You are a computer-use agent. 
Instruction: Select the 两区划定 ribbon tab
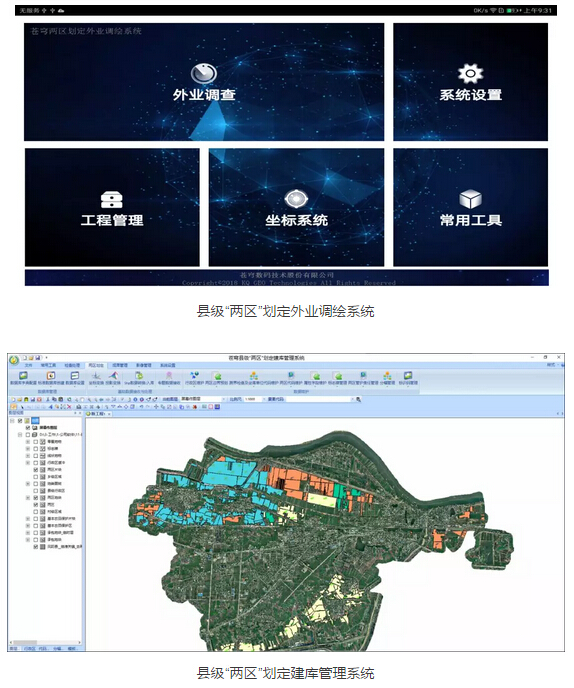coord(96,365)
